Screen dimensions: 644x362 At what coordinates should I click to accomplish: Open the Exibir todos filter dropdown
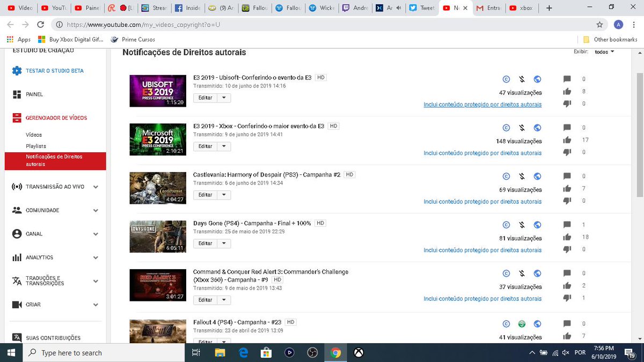(604, 52)
